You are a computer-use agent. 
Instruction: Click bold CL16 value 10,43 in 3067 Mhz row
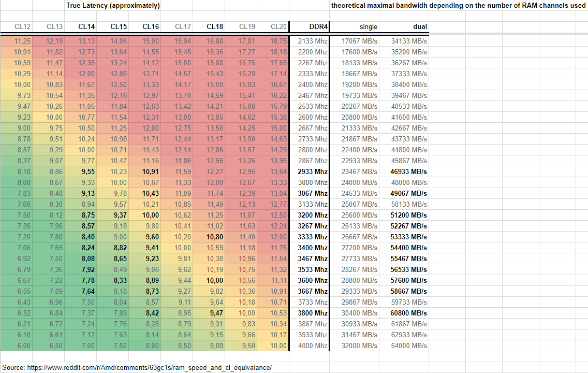[145, 193]
